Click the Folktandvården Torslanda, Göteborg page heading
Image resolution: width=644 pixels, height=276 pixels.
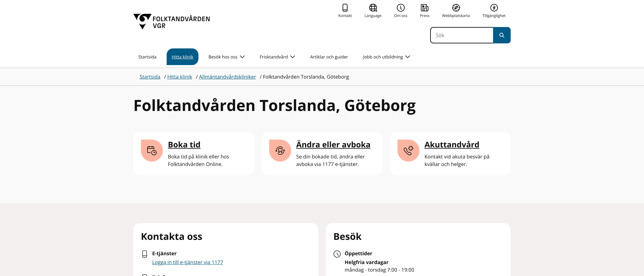coord(275,105)
